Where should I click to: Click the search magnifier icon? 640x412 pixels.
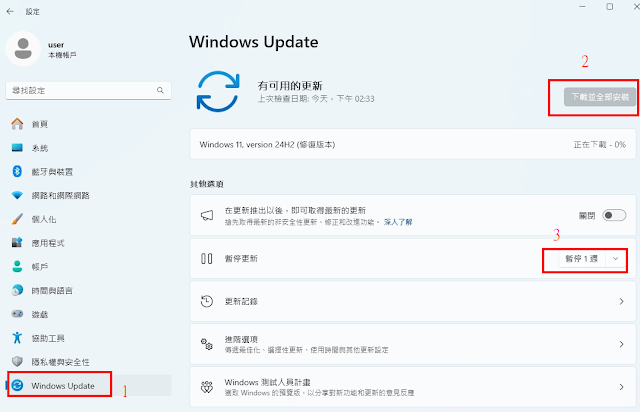(160, 90)
